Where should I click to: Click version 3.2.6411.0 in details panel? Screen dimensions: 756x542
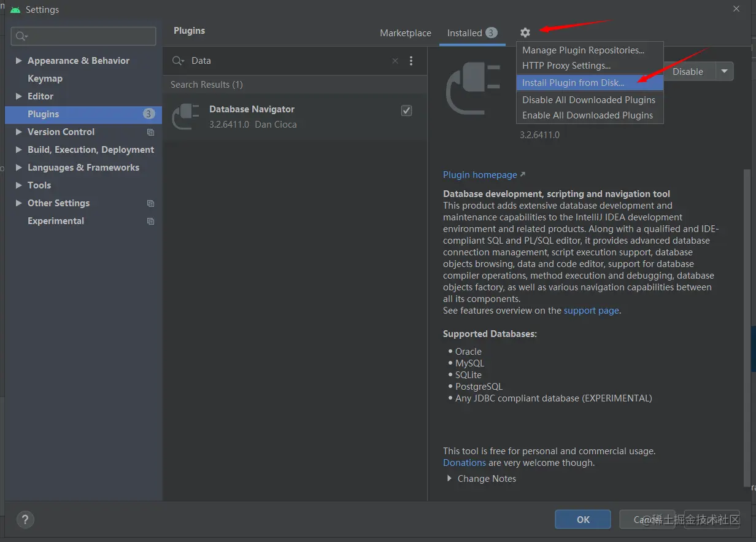540,134
